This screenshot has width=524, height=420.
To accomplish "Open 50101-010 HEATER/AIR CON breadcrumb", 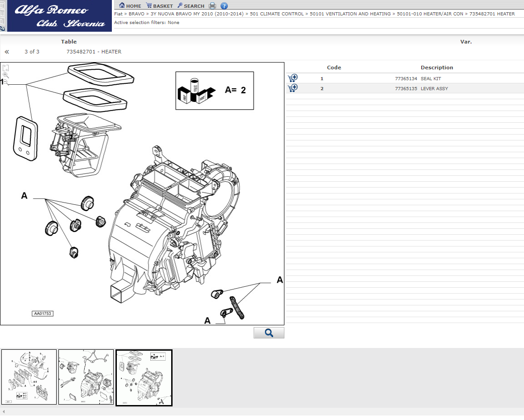I will (x=430, y=14).
